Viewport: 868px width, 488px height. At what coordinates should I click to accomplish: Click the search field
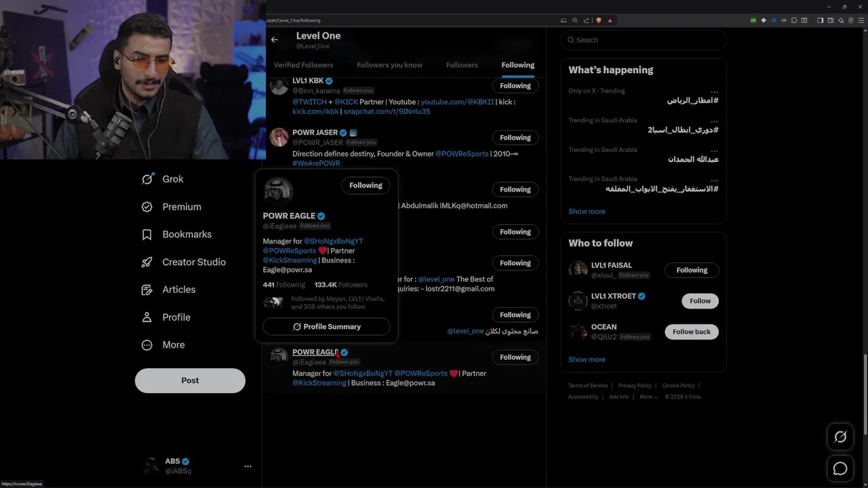644,40
